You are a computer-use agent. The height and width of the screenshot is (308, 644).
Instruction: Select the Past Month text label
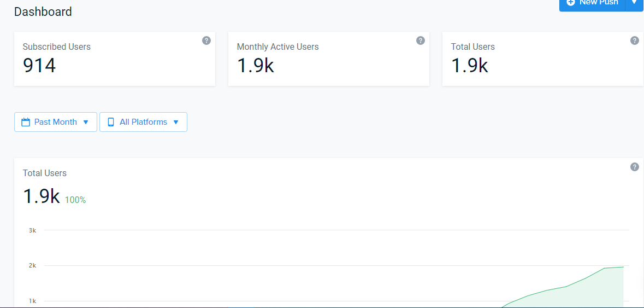pos(56,122)
